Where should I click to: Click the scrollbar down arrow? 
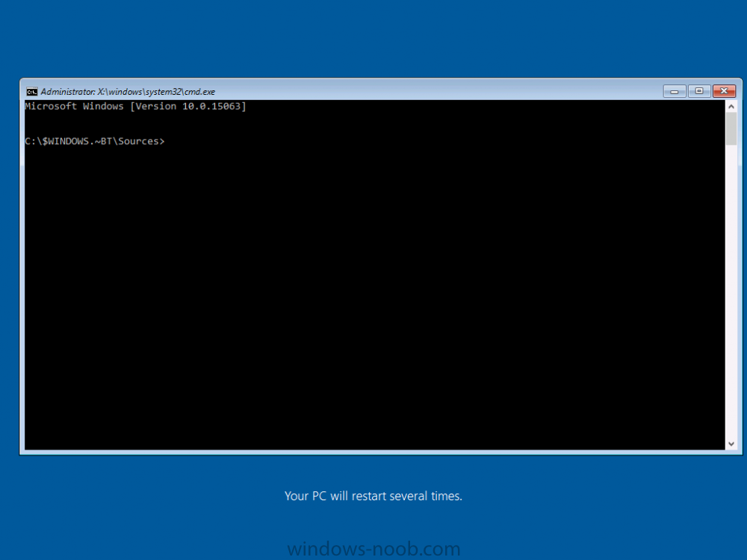click(731, 444)
